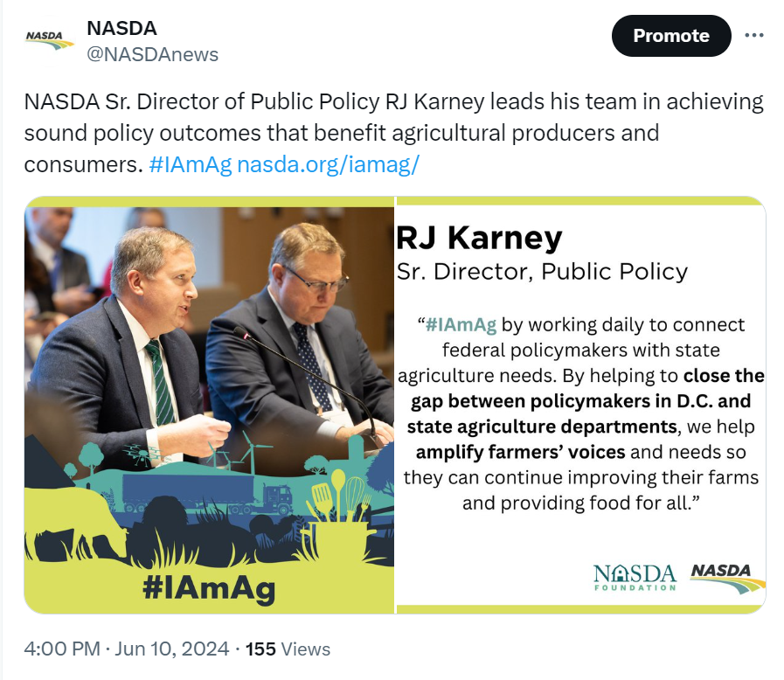The width and height of the screenshot is (784, 680).
Task: Click the Promote button
Action: point(671,36)
